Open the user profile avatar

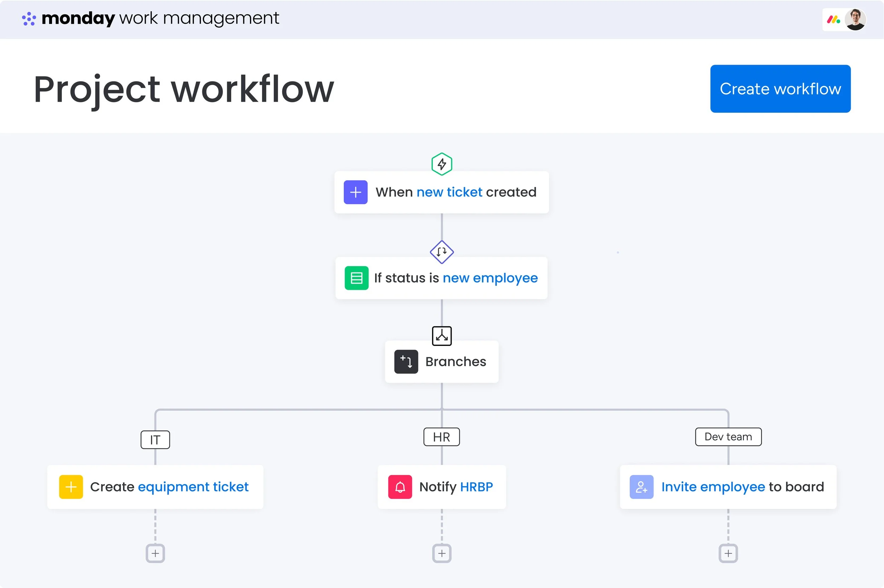(855, 19)
